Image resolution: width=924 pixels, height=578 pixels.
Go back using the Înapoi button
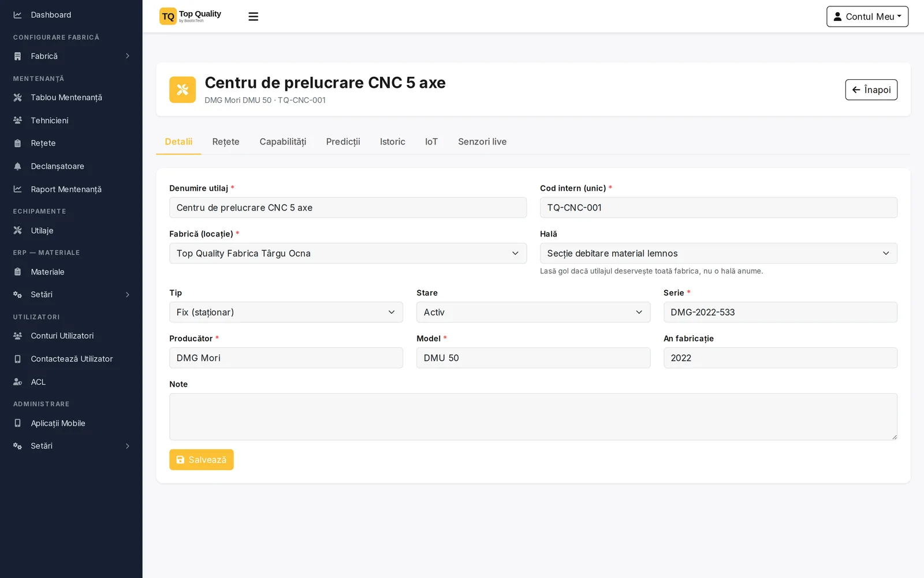[871, 90]
